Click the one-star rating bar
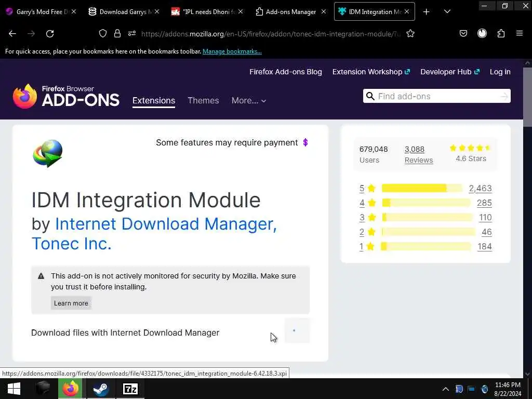 (x=426, y=247)
